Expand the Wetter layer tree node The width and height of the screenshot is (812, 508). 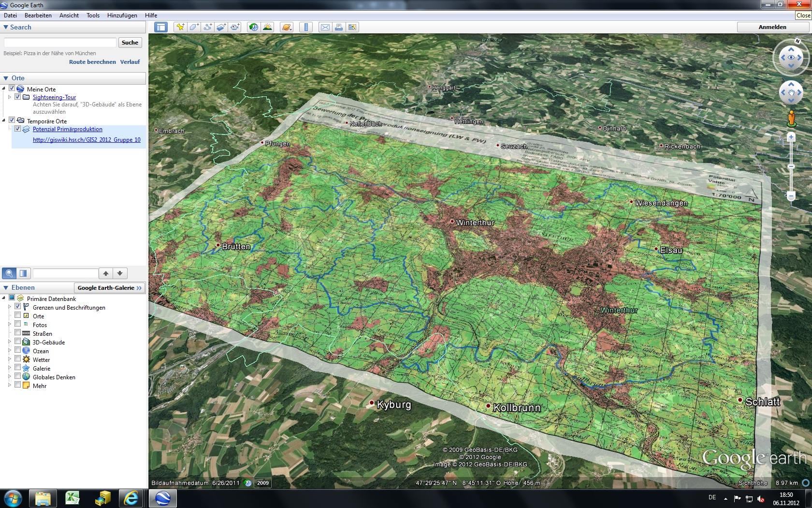click(x=9, y=359)
